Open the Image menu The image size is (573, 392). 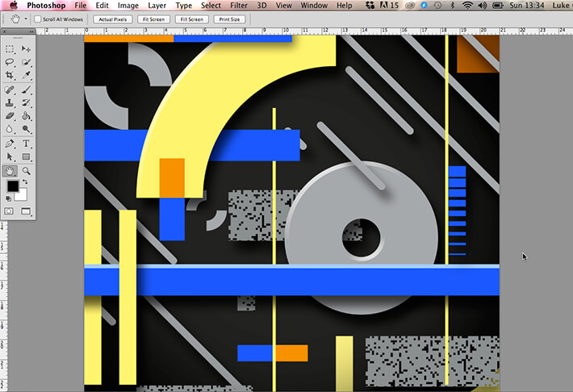tap(128, 6)
